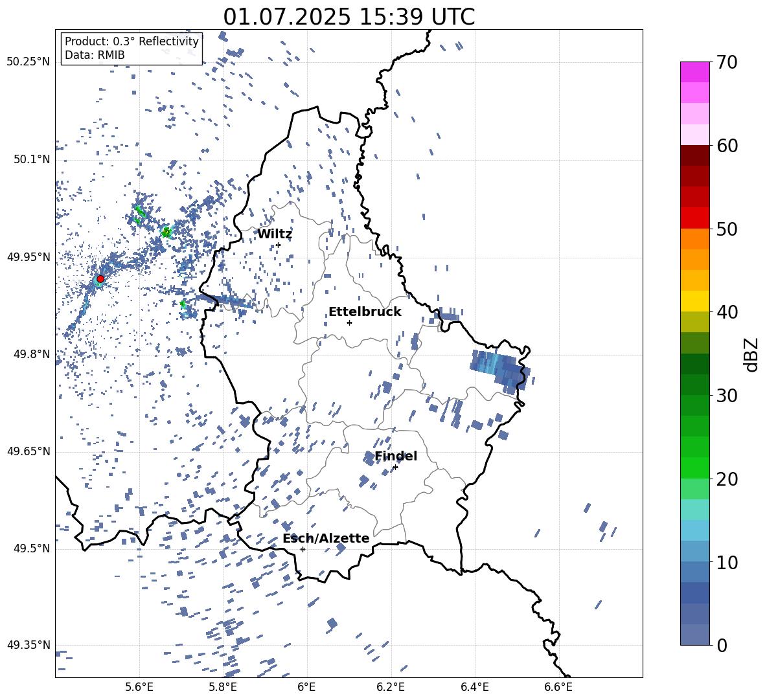Click the title 01.07.2025 15:39 UTC
767x700 pixels.
349,17
